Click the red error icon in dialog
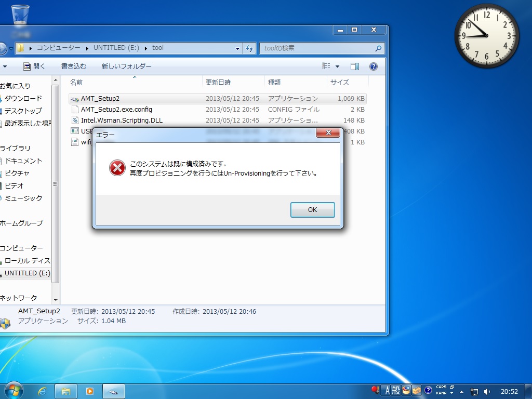532x399 pixels. 117,168
